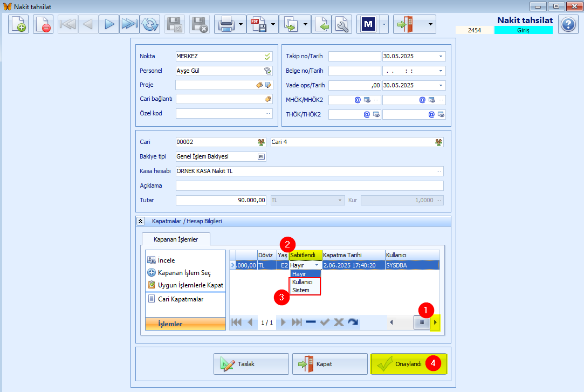The width and height of the screenshot is (584, 392).
Task: Click Uygun İşlemlerle Kapat action
Action: (x=190, y=285)
